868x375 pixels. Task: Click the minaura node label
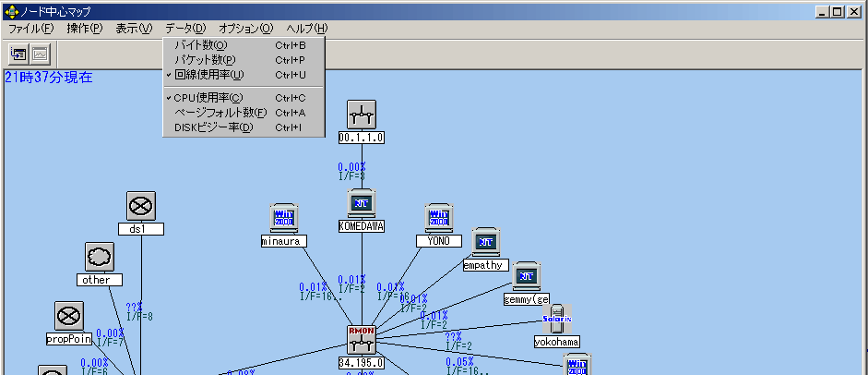[x=284, y=241]
